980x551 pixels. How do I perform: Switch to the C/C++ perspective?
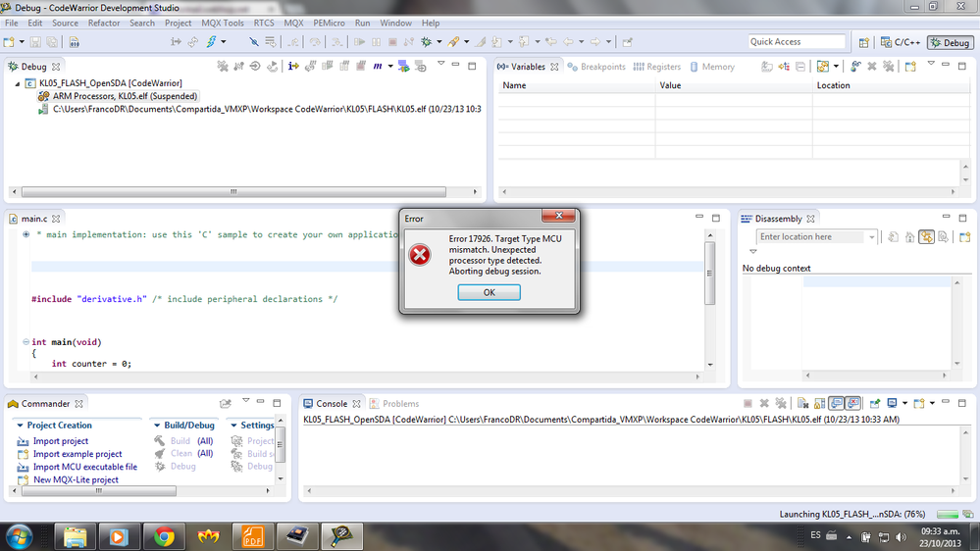pyautogui.click(x=901, y=42)
